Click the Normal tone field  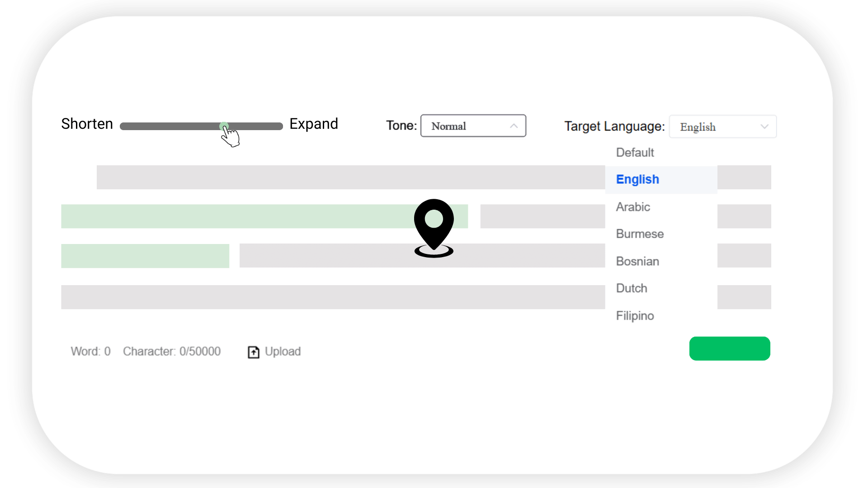[x=448, y=126]
